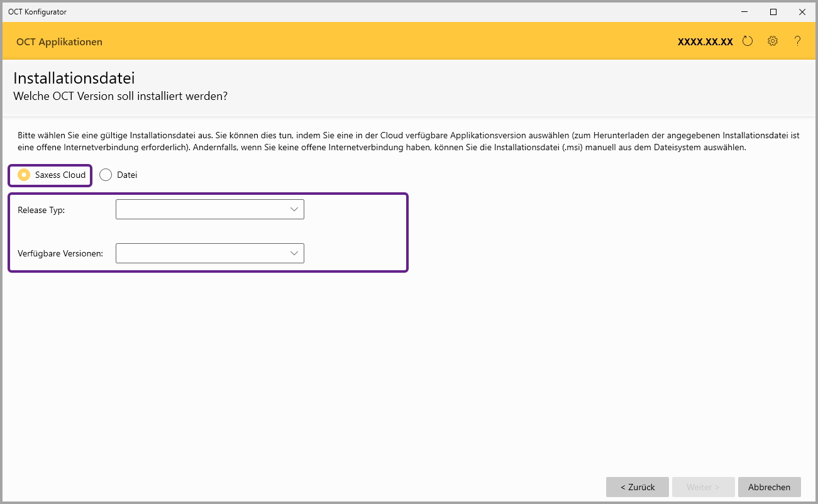Viewport: 818px width, 504px height.
Task: Click the OCT Applikationen header title
Action: pyautogui.click(x=60, y=42)
